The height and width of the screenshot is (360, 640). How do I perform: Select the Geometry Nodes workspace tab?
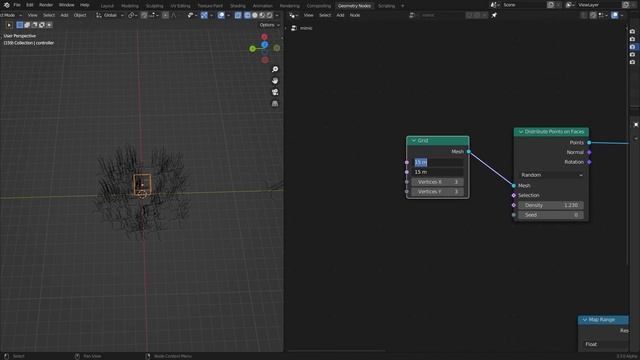354,6
